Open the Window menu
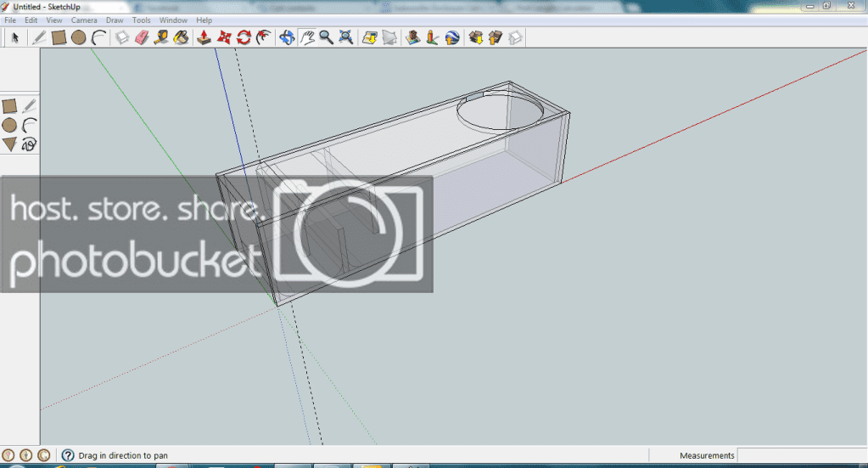The width and height of the screenshot is (868, 468). click(x=173, y=20)
